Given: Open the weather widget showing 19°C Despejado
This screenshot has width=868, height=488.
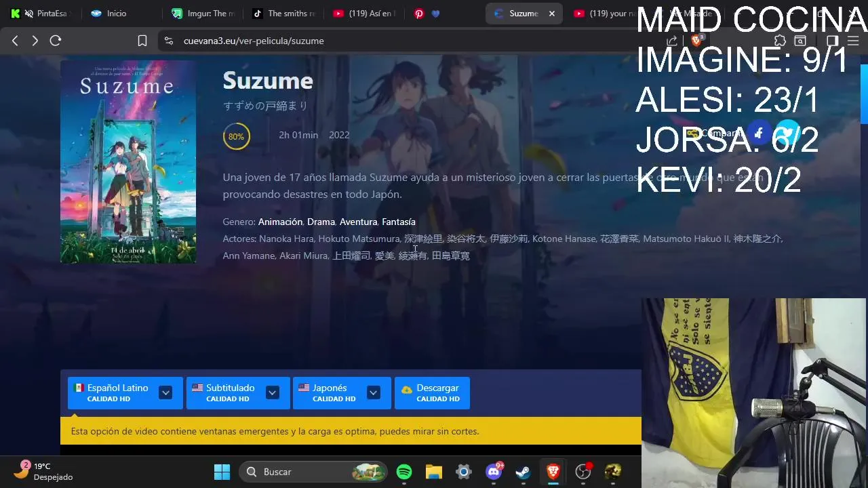Looking at the screenshot, I should click(44, 471).
